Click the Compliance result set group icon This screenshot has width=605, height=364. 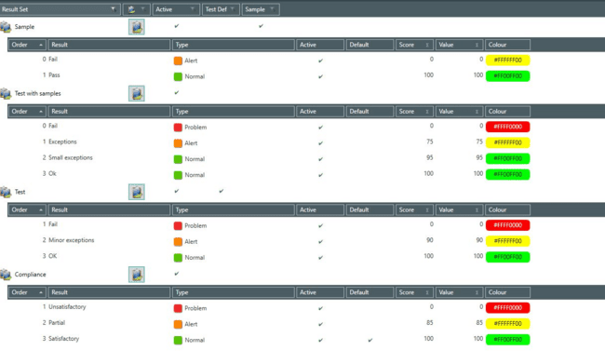(x=6, y=275)
